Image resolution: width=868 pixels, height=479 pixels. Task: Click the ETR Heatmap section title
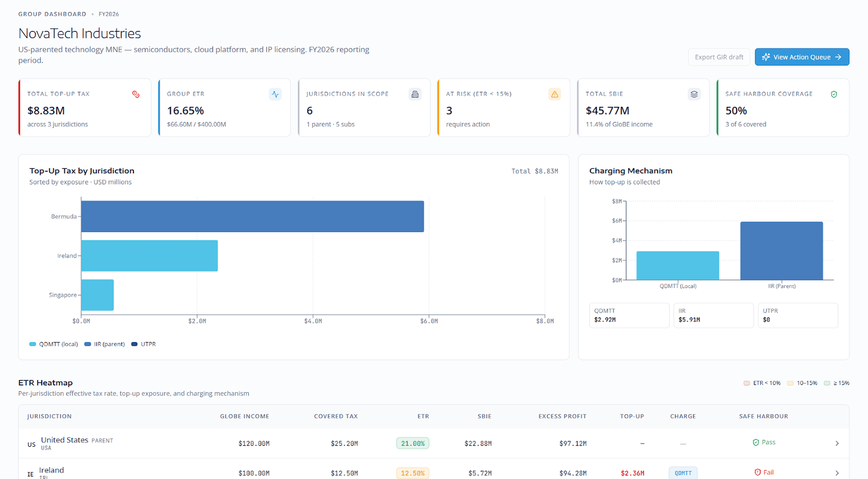coord(46,383)
